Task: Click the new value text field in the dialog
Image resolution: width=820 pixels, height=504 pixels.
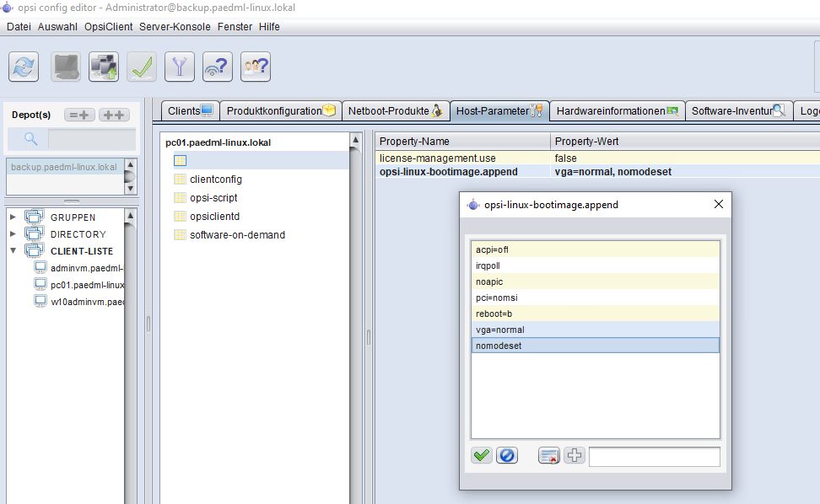Action: (654, 457)
